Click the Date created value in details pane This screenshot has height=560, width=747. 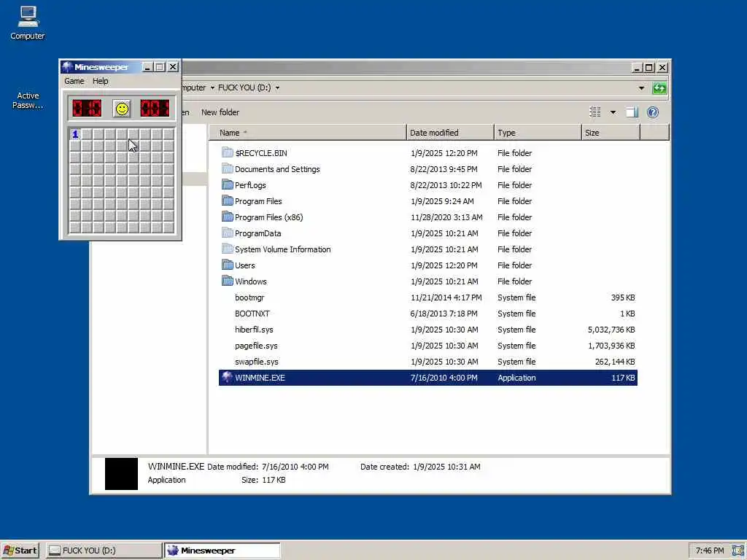point(446,467)
